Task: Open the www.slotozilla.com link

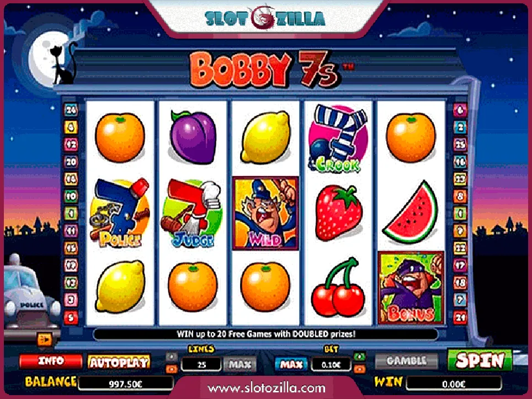Action: [267, 388]
